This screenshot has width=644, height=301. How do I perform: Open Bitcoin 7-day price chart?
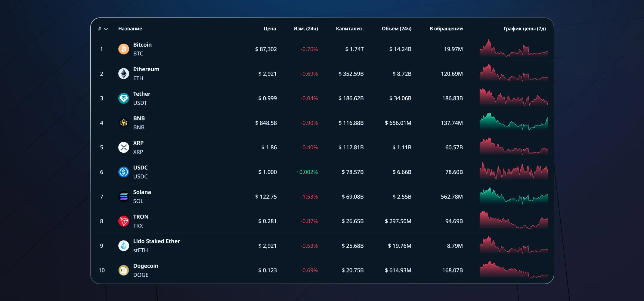(513, 49)
